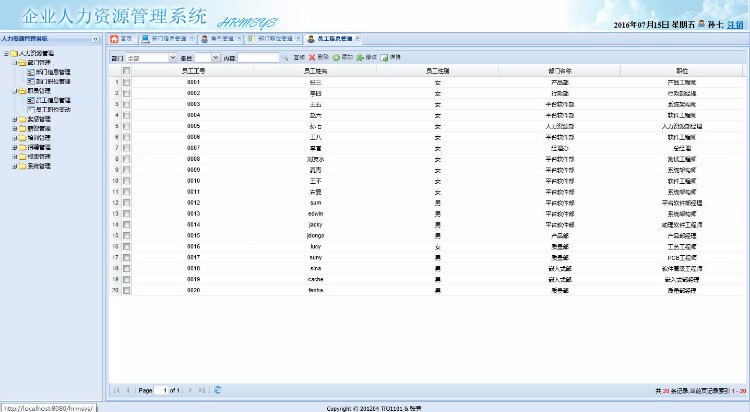Select the employee name cell 'edwin'

(315, 214)
